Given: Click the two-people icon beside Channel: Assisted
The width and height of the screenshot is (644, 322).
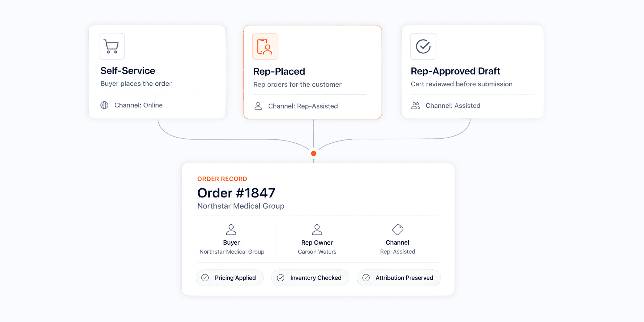Looking at the screenshot, I should click(x=416, y=106).
